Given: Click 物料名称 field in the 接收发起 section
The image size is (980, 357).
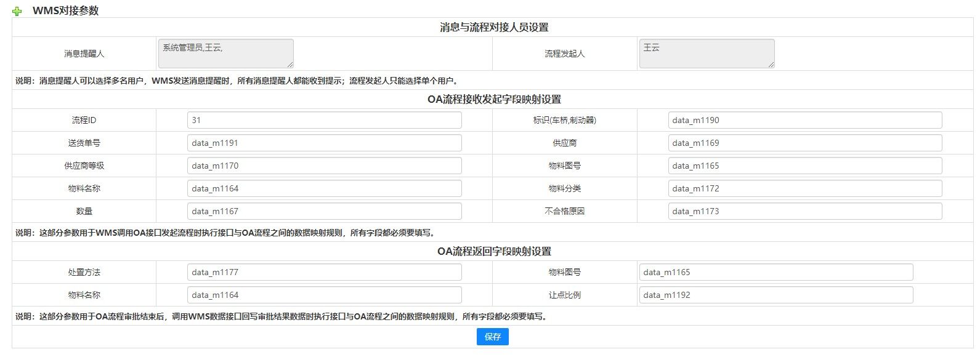Looking at the screenshot, I should tap(324, 188).
